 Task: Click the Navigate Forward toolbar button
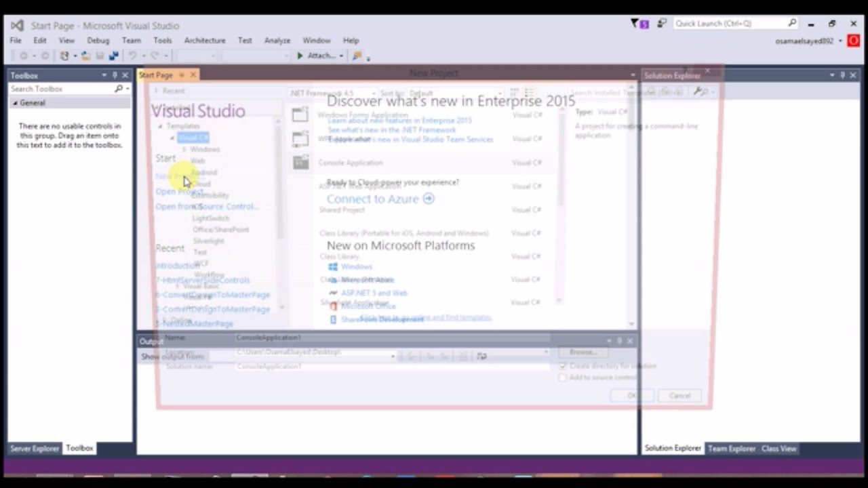tap(45, 56)
